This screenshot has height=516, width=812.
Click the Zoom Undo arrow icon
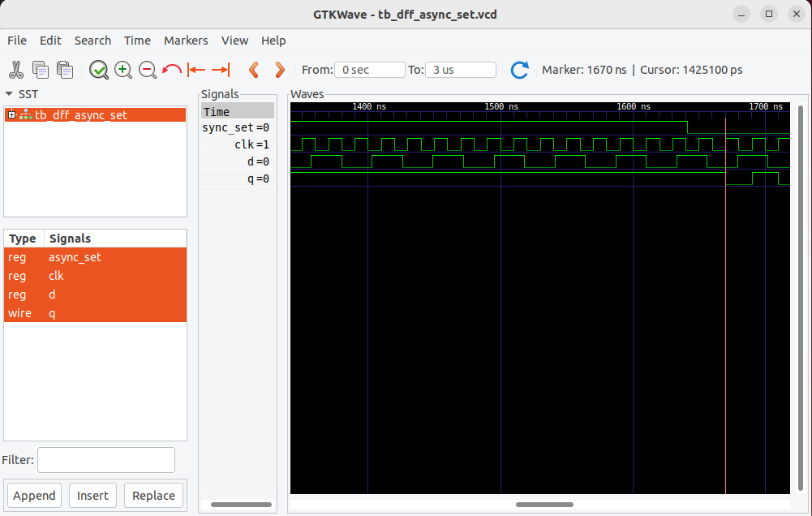click(171, 70)
